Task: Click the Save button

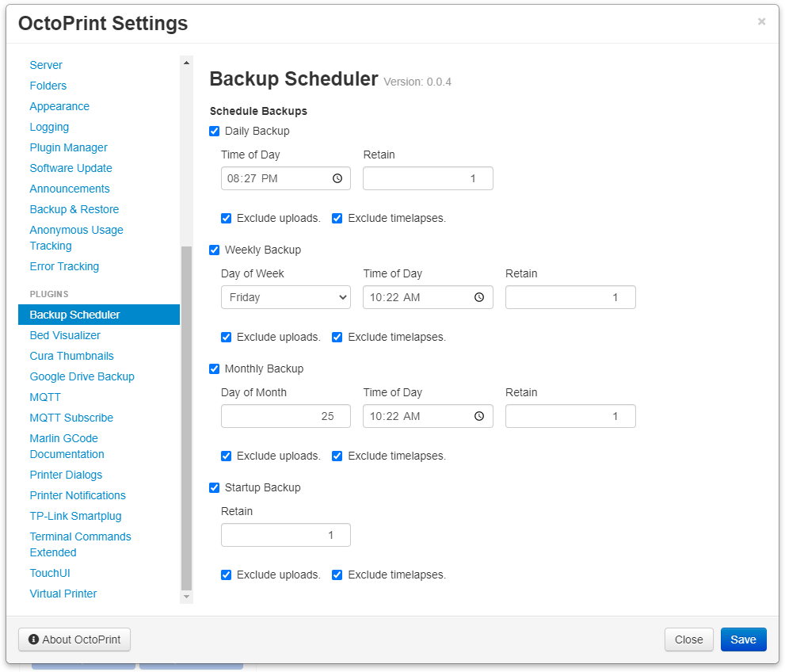Action: point(744,640)
